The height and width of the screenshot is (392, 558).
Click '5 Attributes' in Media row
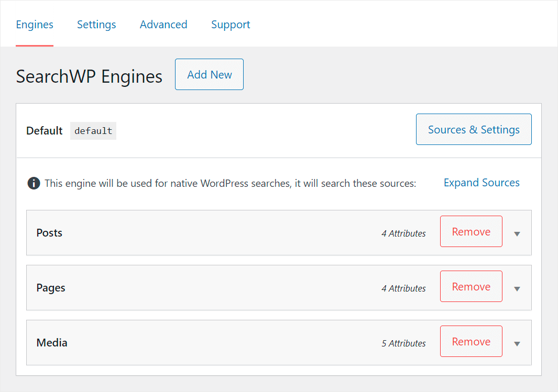[x=403, y=343]
